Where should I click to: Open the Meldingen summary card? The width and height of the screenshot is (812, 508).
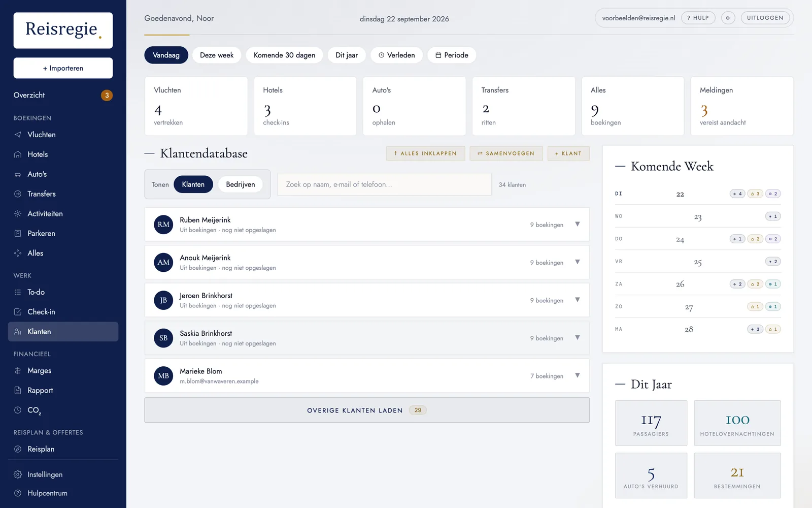pyautogui.click(x=741, y=106)
